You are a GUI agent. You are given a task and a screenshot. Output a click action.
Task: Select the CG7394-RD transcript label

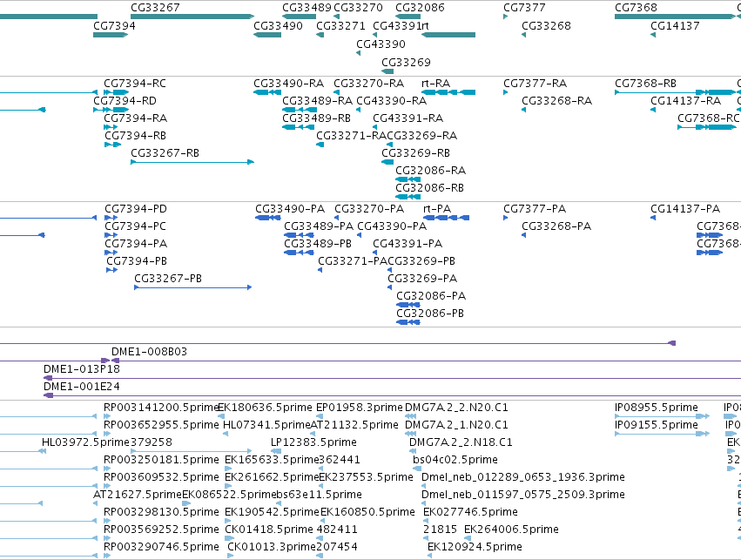coord(125,101)
